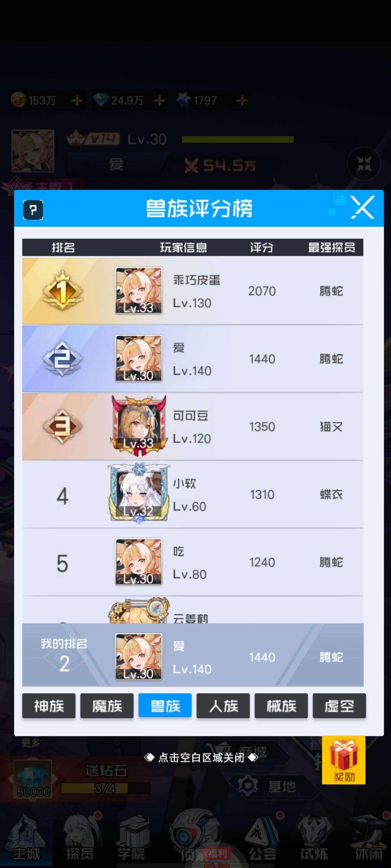Tap the rank 1 gold medal badge

(63, 291)
